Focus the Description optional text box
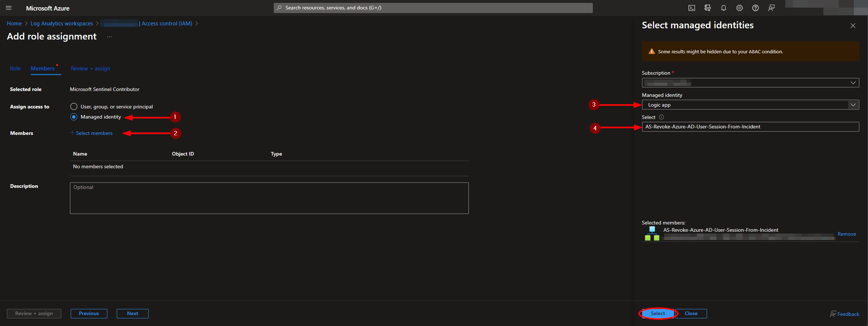The image size is (868, 326). pyautogui.click(x=269, y=198)
